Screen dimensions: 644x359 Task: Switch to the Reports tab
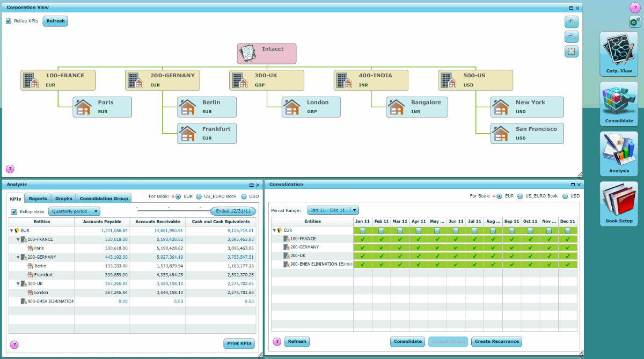click(x=38, y=199)
